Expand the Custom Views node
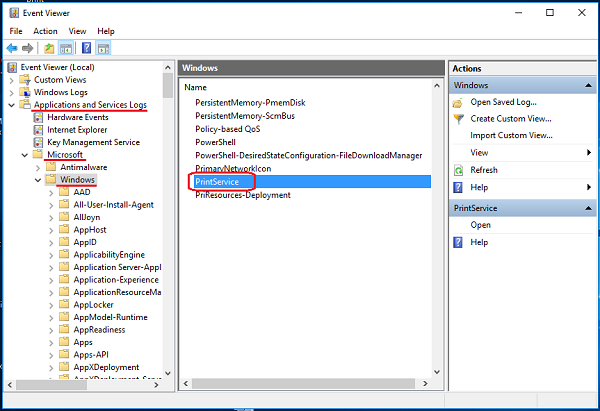600x411 pixels. tap(11, 80)
